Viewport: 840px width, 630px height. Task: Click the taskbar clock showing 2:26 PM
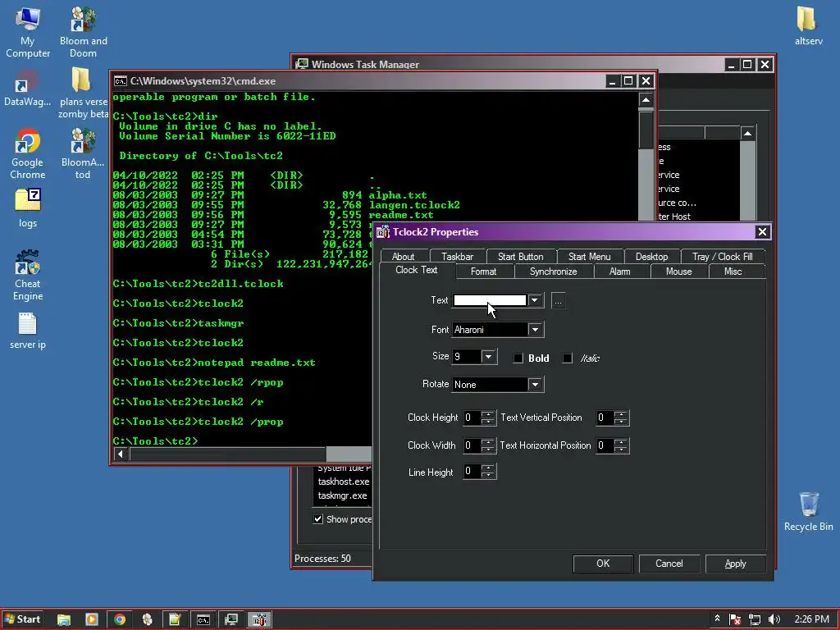point(811,619)
